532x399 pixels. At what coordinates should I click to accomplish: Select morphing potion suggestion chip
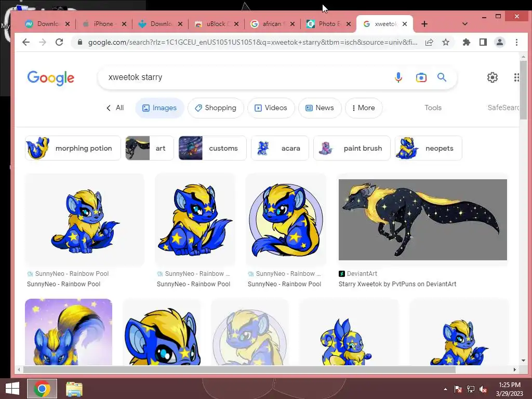click(73, 148)
